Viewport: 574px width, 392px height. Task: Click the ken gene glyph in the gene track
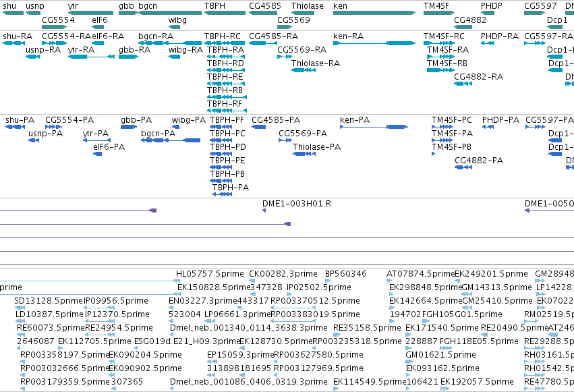click(x=374, y=13)
